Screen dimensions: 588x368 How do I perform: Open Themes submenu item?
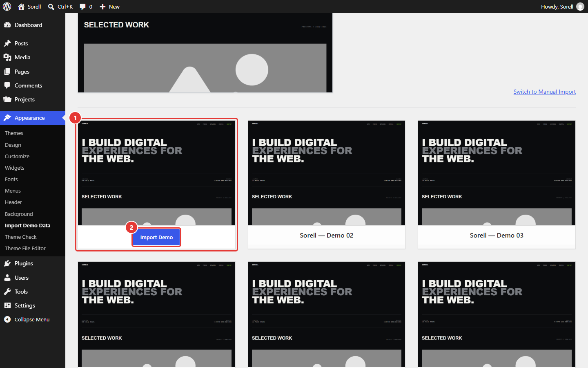coord(14,133)
